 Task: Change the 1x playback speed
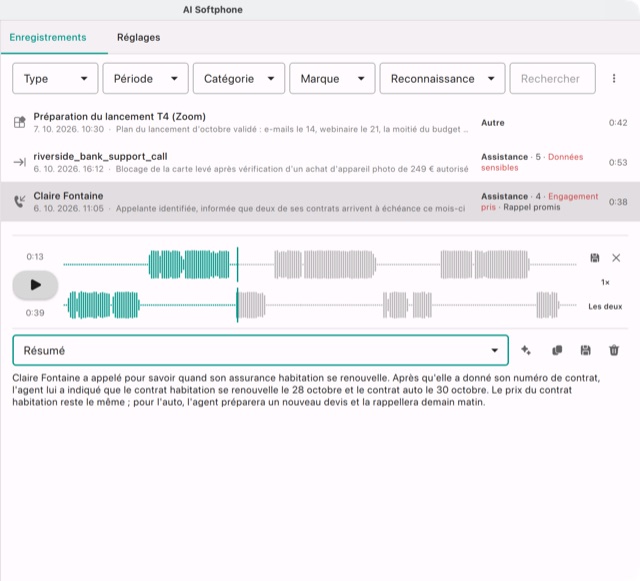(x=605, y=282)
